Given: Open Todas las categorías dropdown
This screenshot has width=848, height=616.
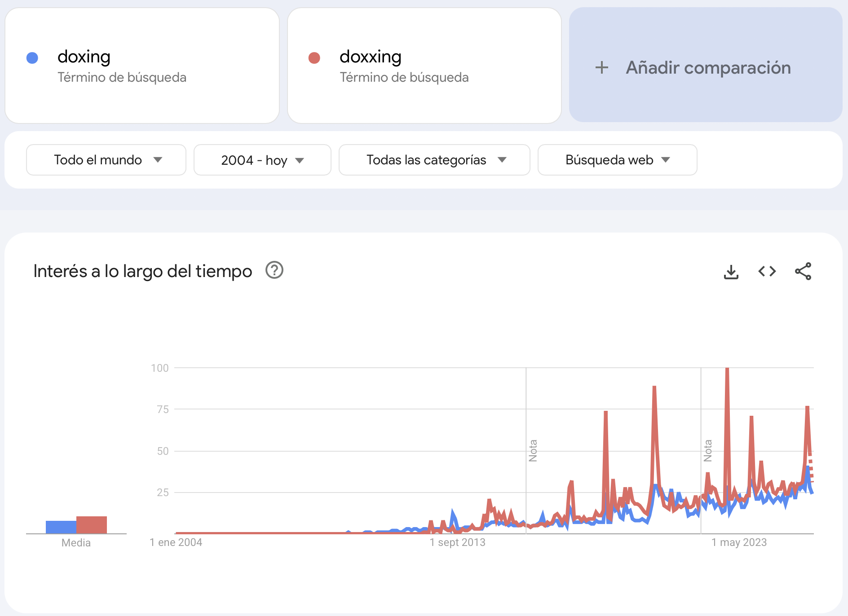Looking at the screenshot, I should click(434, 160).
